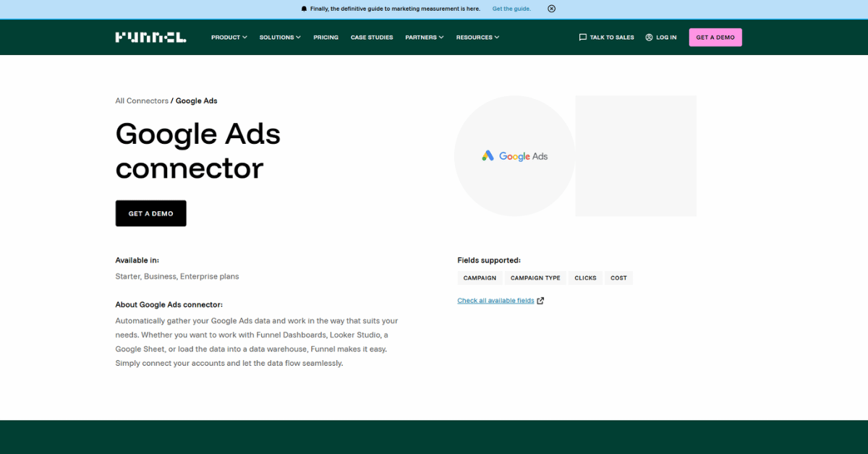This screenshot has width=868, height=454.
Task: Click the Google Ads connector heading
Action: [x=197, y=150]
